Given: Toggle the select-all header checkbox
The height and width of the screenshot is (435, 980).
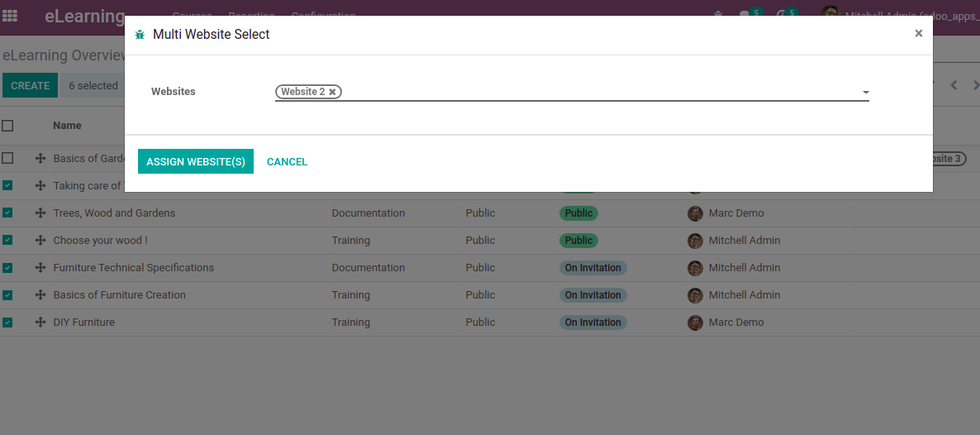Looking at the screenshot, I should [7, 126].
